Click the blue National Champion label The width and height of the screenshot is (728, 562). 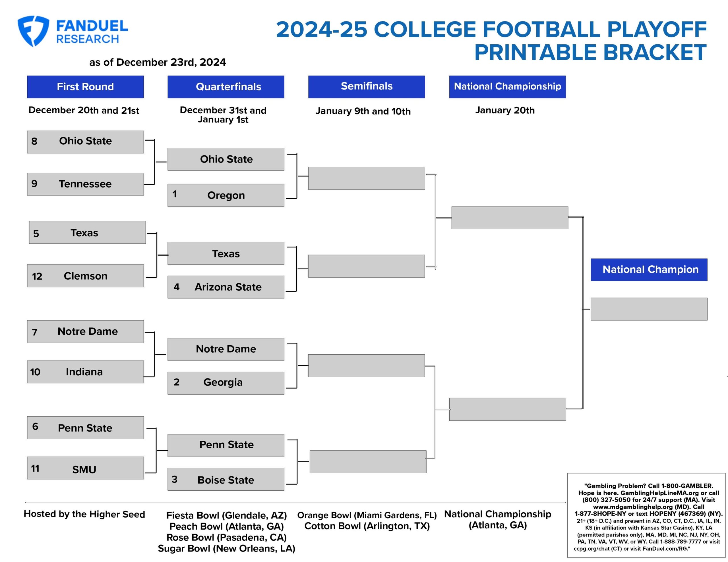point(649,270)
